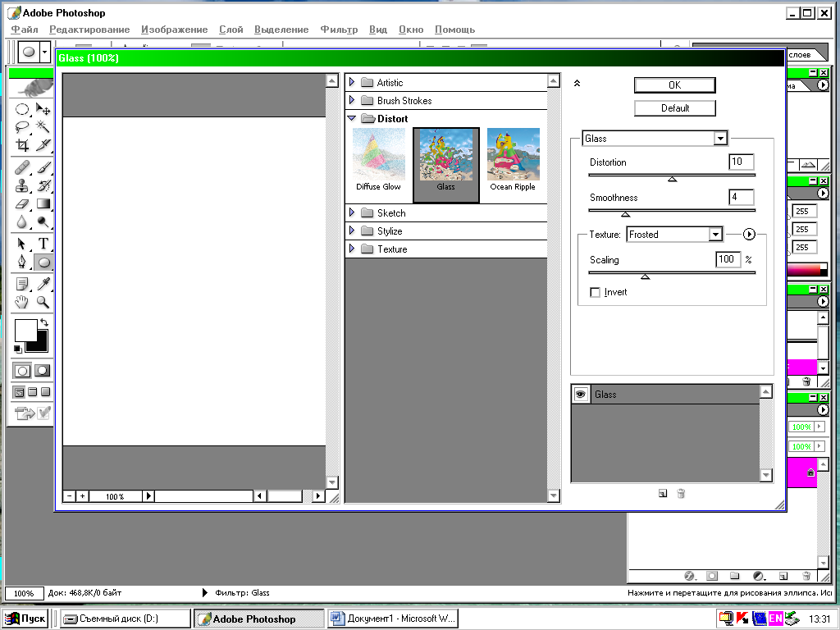Select the Type tool

(43, 244)
